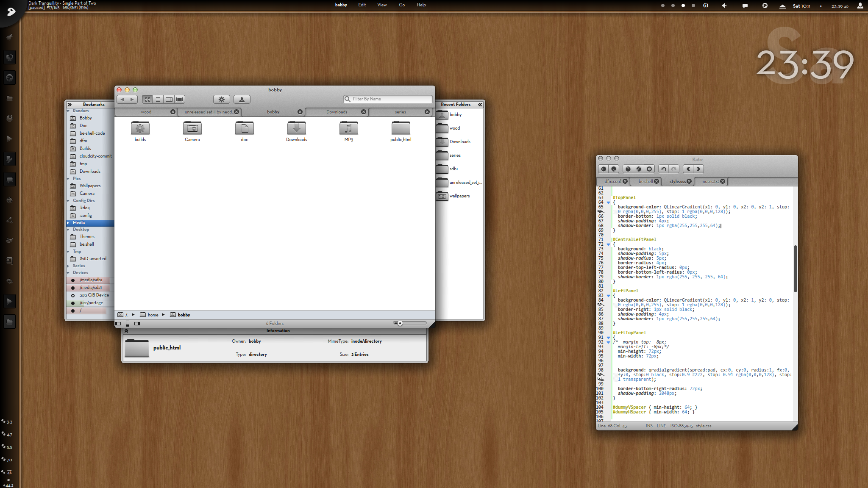Click the launcher logo at top-left corner
The height and width of the screenshot is (488, 868).
click(x=11, y=11)
